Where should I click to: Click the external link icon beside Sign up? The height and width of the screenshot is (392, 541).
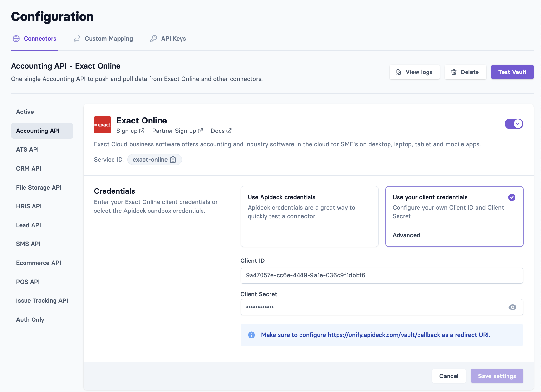142,131
